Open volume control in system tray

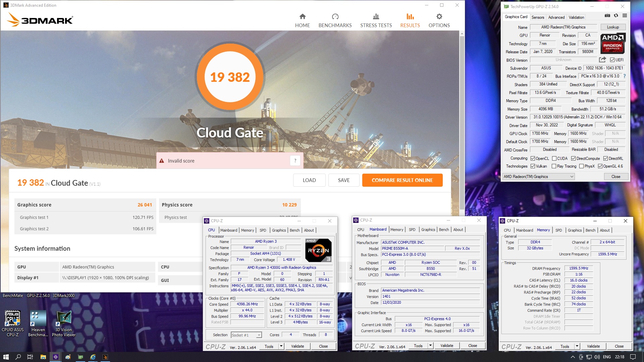pos(597,357)
